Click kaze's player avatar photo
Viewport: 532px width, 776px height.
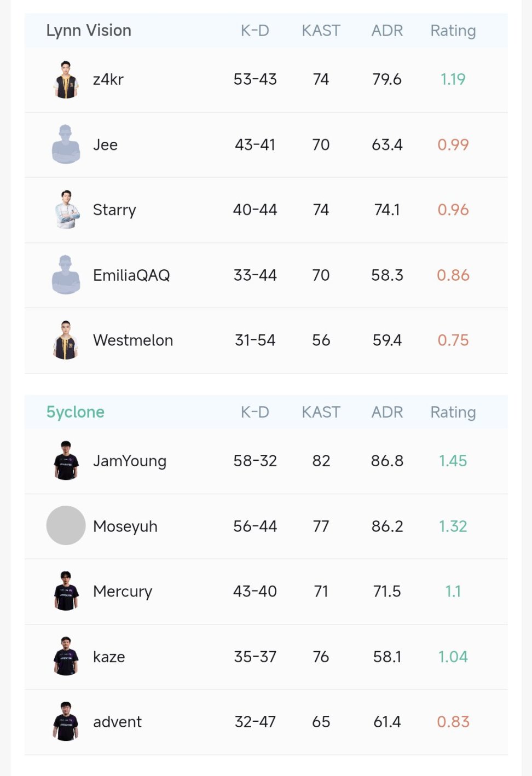tap(66, 657)
